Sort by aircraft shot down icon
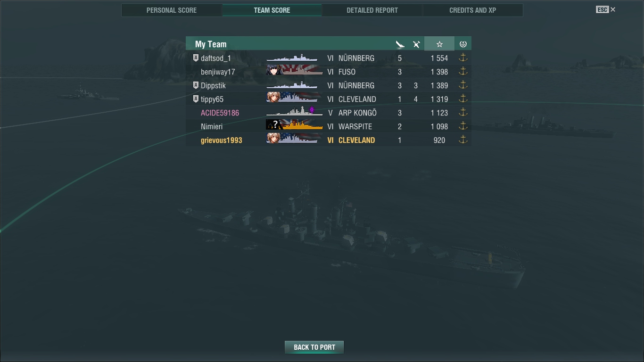This screenshot has width=644, height=362. pyautogui.click(x=416, y=44)
